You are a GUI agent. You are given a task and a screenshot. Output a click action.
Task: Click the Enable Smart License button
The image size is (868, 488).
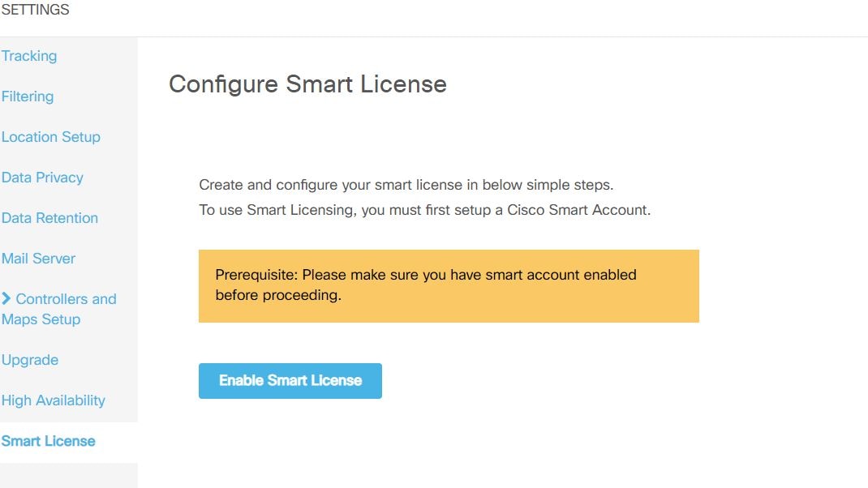coord(290,381)
